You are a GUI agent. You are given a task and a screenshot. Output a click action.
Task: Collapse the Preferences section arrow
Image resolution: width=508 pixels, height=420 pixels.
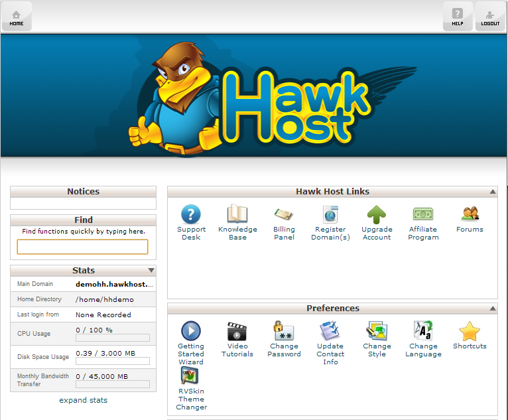click(493, 309)
